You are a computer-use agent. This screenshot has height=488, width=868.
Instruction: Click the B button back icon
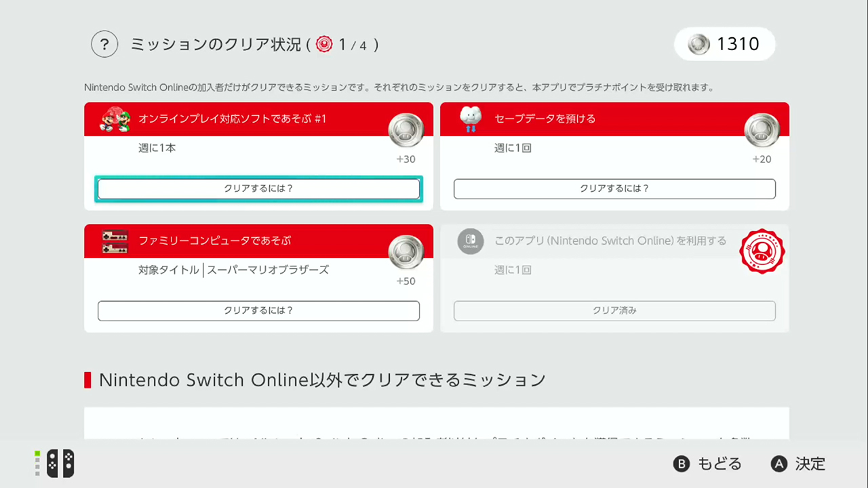click(681, 464)
